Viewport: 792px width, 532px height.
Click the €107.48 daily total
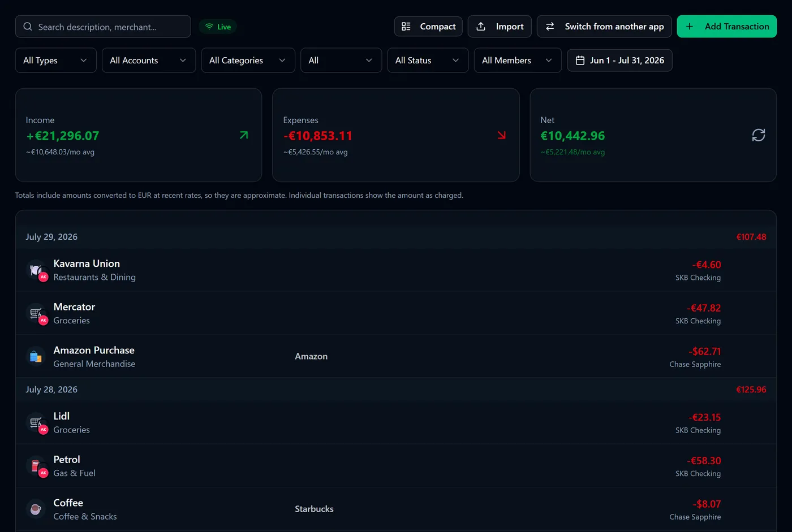coord(751,237)
